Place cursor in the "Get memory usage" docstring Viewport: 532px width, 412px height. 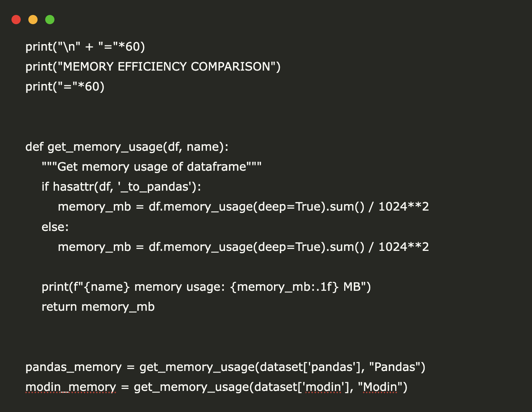pos(151,167)
